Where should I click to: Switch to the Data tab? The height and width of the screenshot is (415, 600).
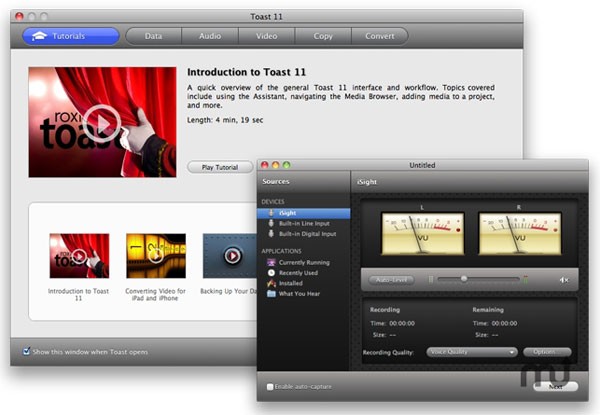click(x=153, y=36)
